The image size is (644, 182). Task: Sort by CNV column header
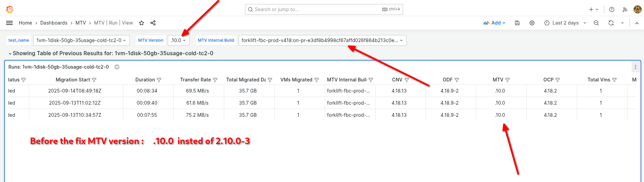tap(397, 80)
